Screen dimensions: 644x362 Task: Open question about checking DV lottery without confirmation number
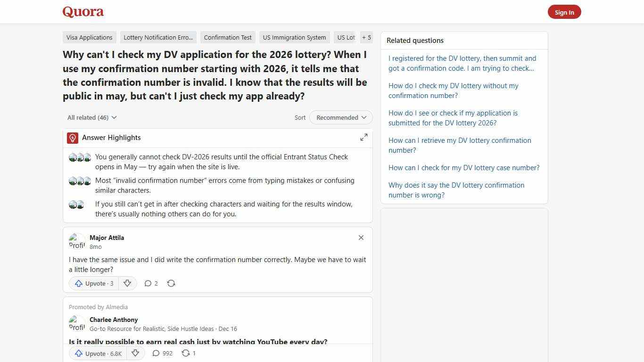pyautogui.click(x=453, y=90)
